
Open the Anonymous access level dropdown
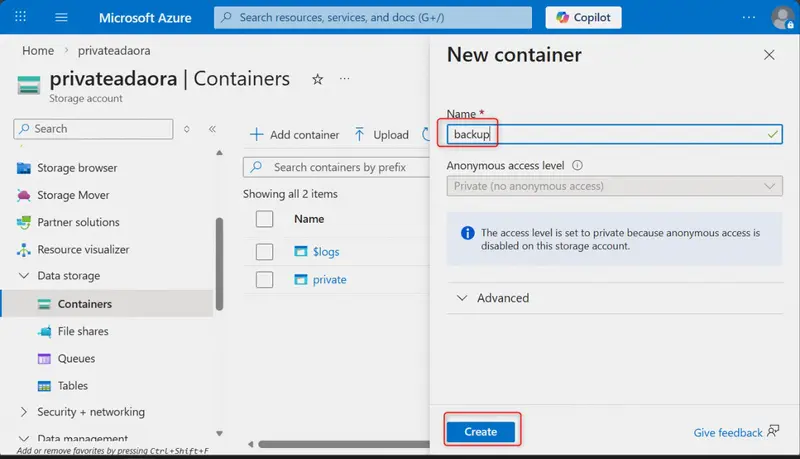pos(614,186)
